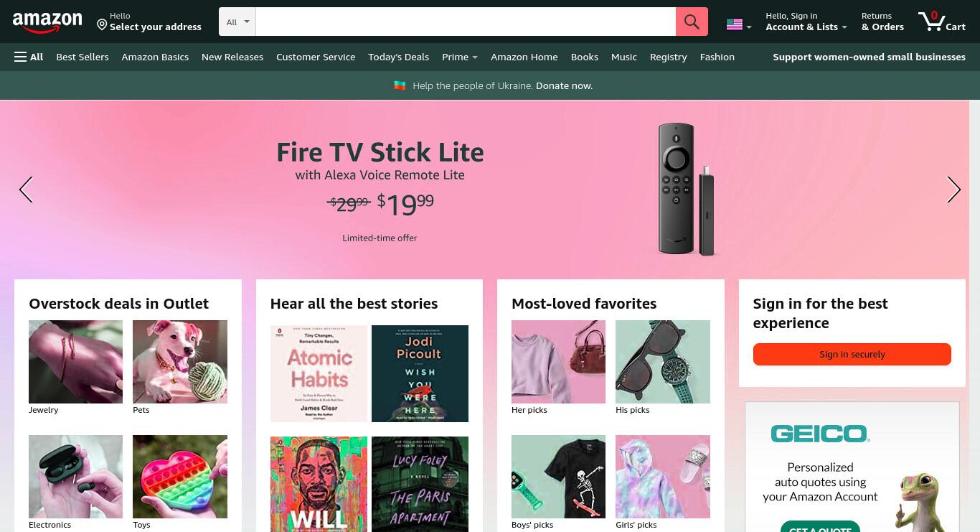Click the Sign in securely button
Image resolution: width=980 pixels, height=532 pixels.
852,354
